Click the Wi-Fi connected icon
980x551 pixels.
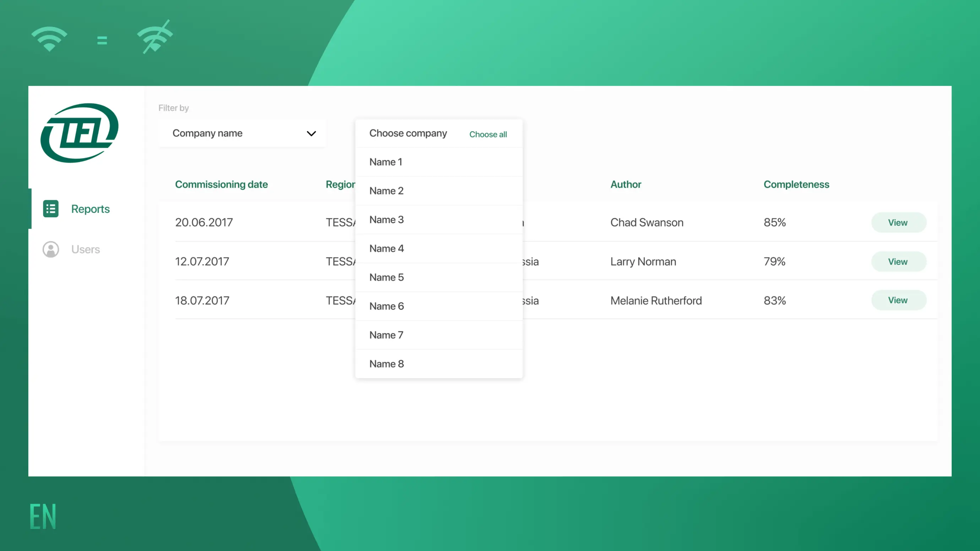coord(49,39)
